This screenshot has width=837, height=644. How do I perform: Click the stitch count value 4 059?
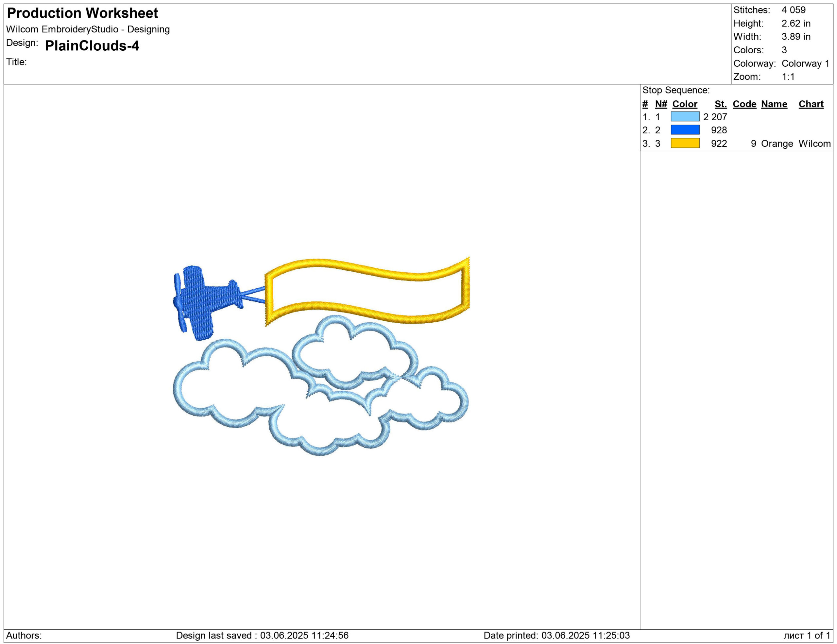[793, 10]
